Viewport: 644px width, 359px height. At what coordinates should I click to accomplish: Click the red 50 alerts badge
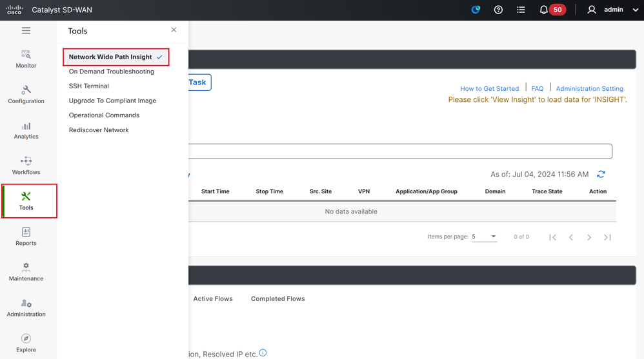[558, 10]
